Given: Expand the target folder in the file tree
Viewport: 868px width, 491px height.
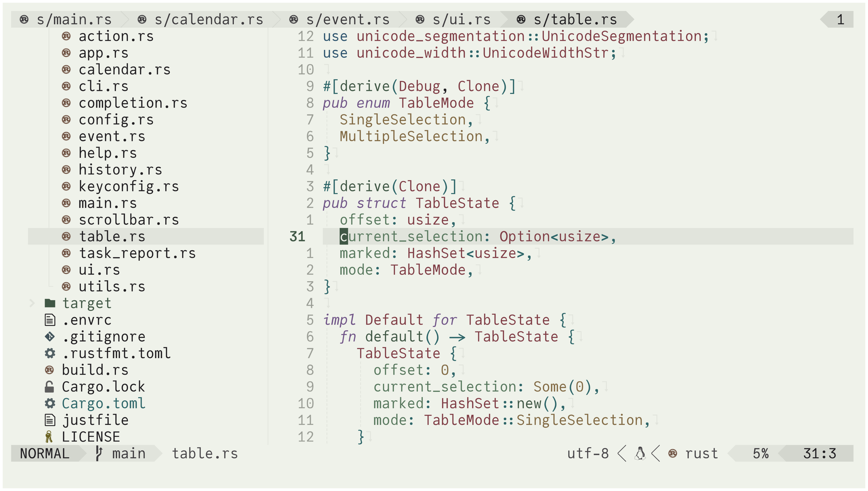Looking at the screenshot, I should point(32,303).
